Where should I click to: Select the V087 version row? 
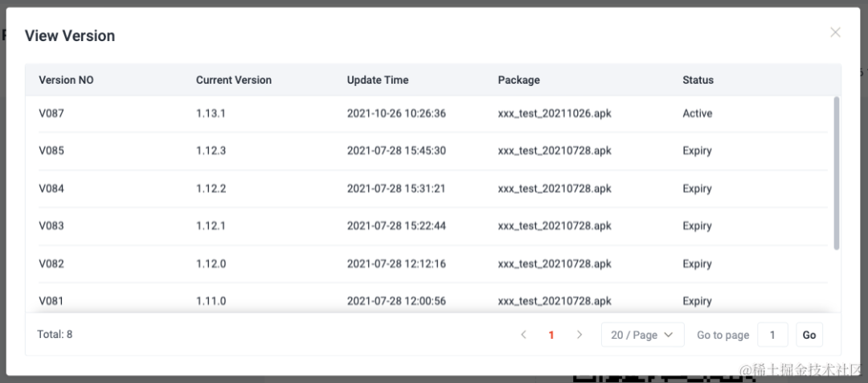click(x=51, y=113)
